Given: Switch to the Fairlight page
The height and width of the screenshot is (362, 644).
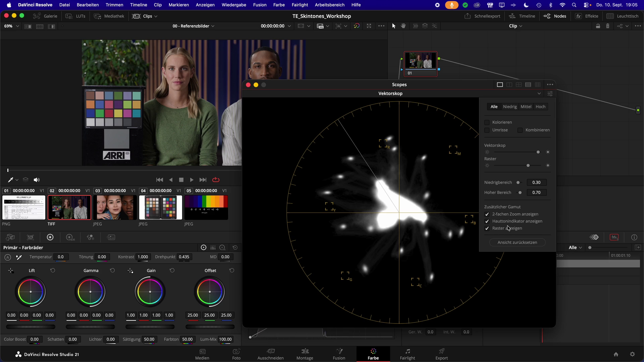Looking at the screenshot, I should pos(407,354).
